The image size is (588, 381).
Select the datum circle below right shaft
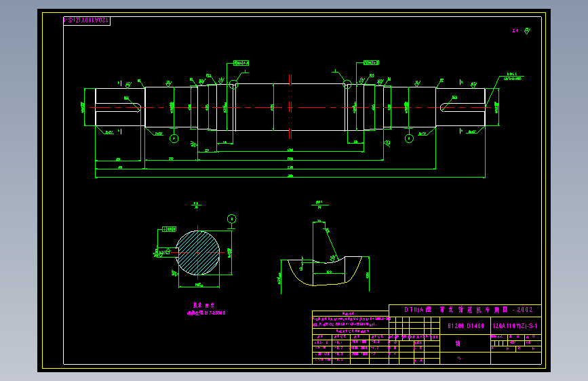(409, 139)
